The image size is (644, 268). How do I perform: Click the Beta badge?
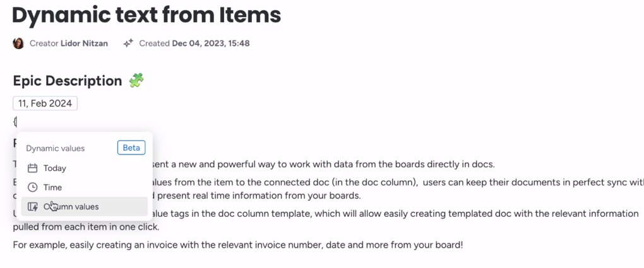point(131,148)
